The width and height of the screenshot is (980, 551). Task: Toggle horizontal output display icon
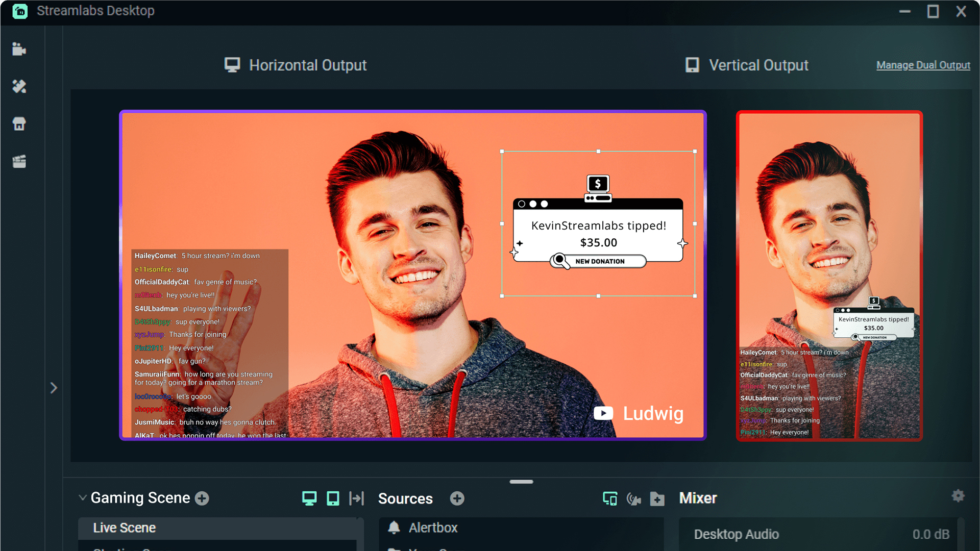(x=309, y=498)
